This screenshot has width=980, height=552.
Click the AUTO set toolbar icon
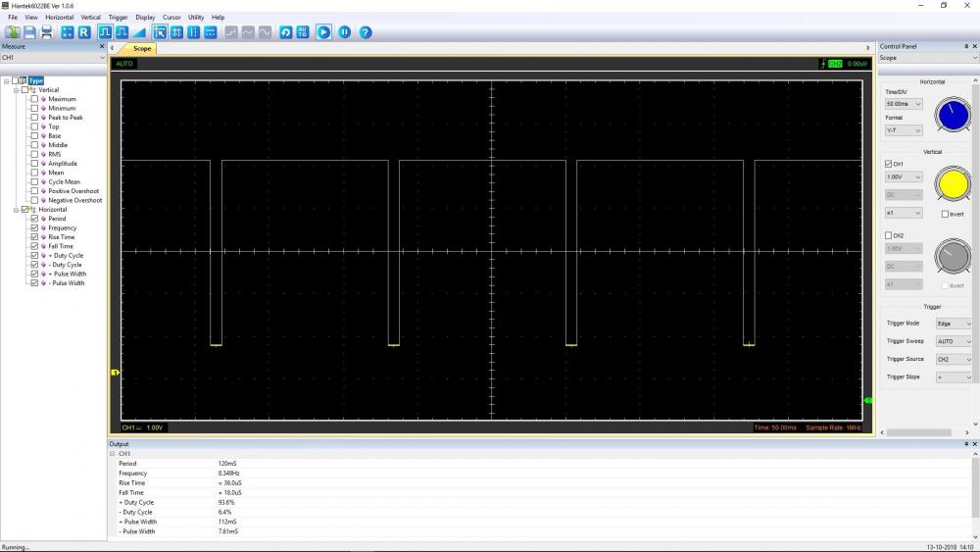pos(303,32)
